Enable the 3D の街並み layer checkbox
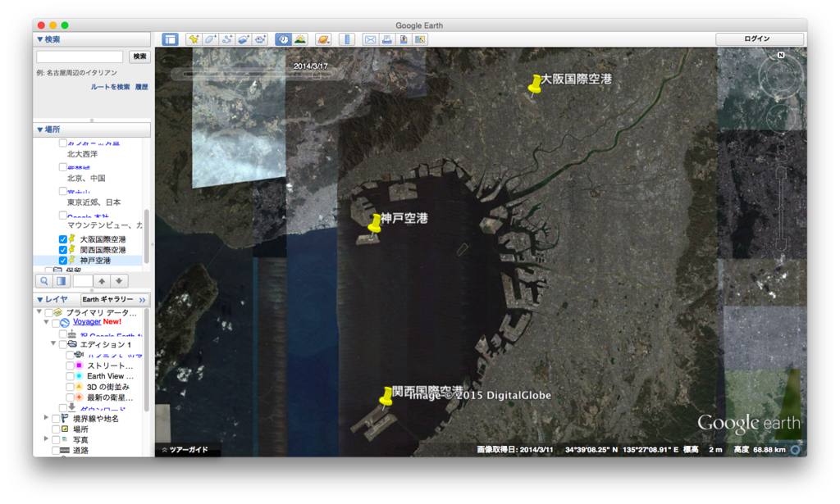The height and width of the screenshot is (504, 840). coord(70,387)
